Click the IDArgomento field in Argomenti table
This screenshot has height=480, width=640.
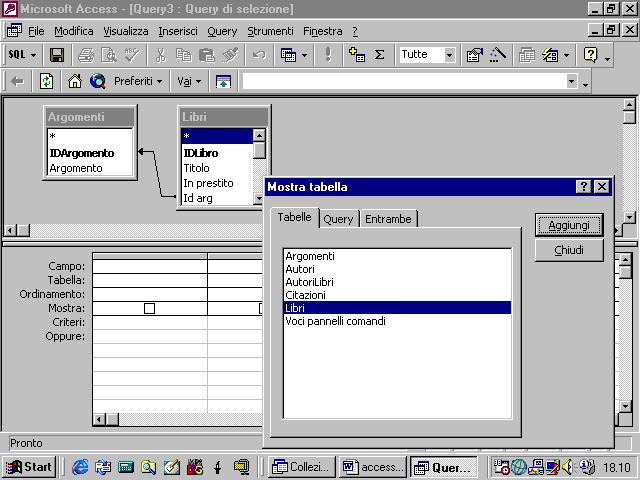coord(82,153)
